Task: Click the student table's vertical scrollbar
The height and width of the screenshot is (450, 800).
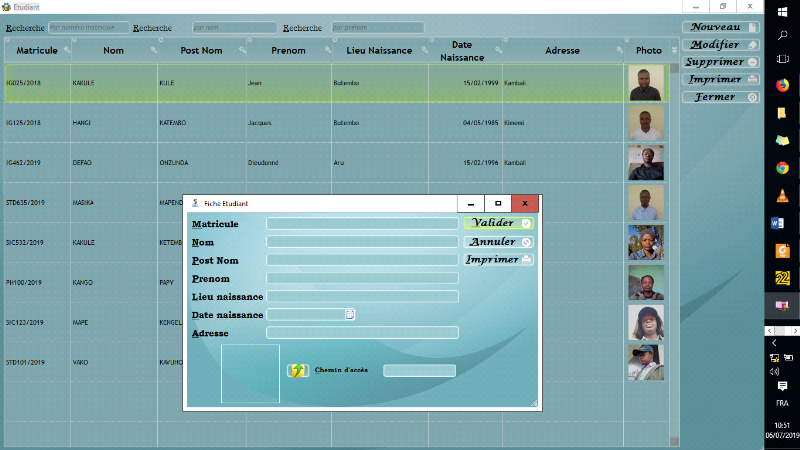Action: [x=674, y=250]
